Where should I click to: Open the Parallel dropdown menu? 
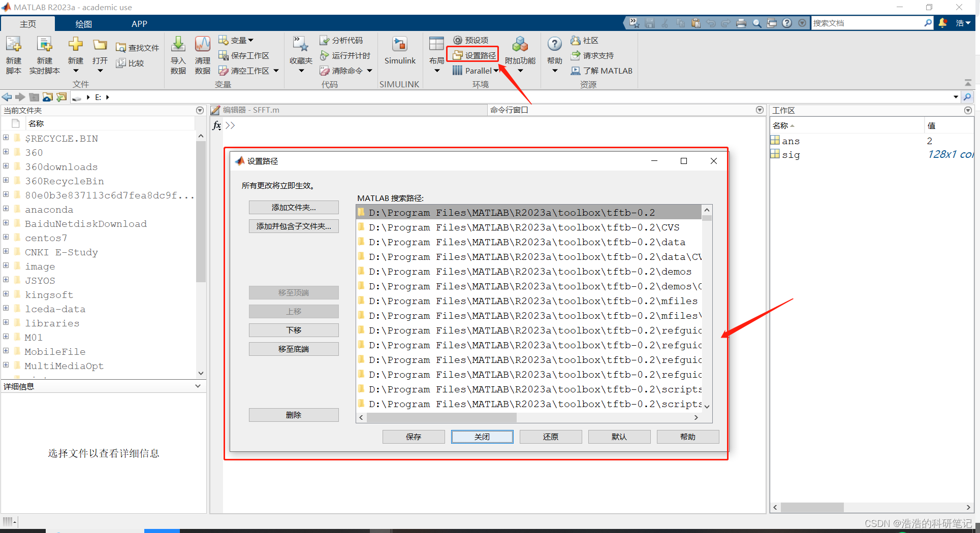476,71
